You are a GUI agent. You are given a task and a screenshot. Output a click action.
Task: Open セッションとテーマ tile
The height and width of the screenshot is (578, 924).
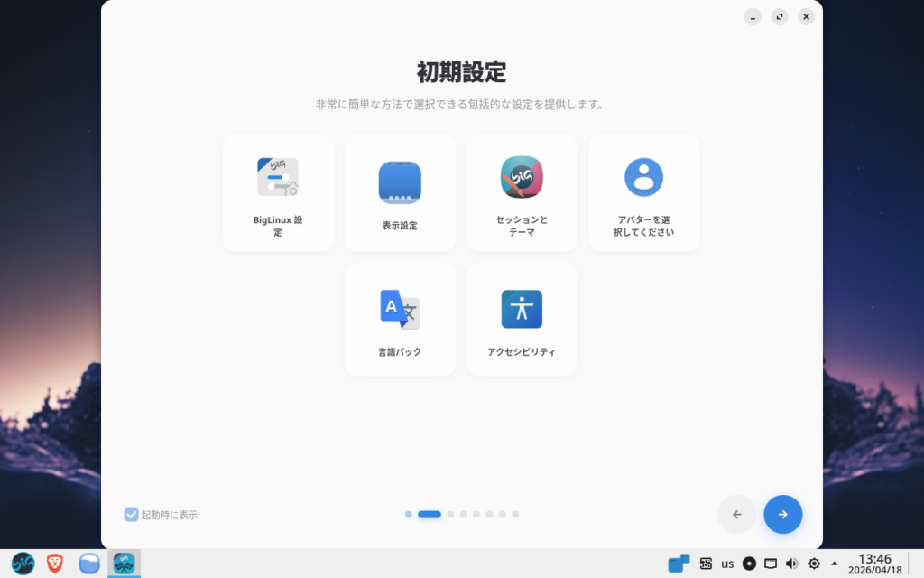[522, 193]
